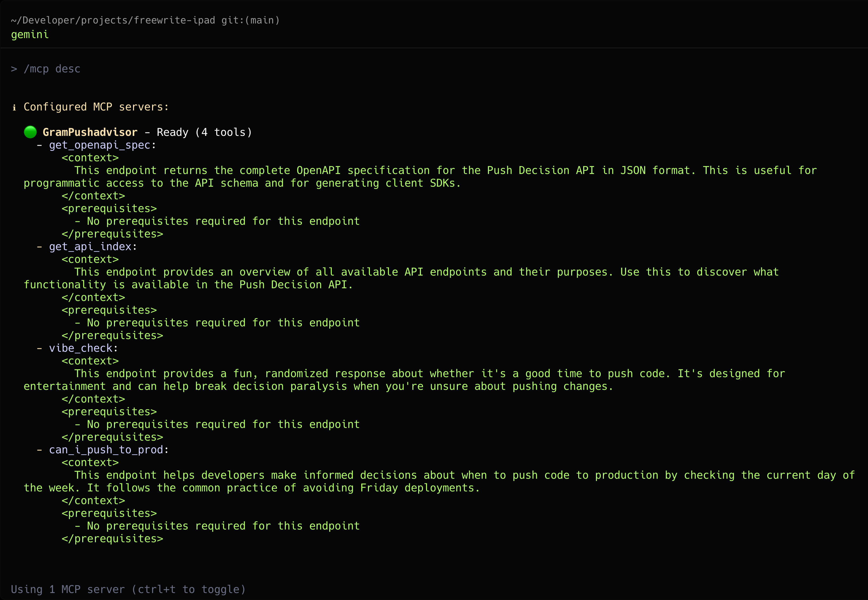Click 'This endpoint helps developers make informed' line

465,475
